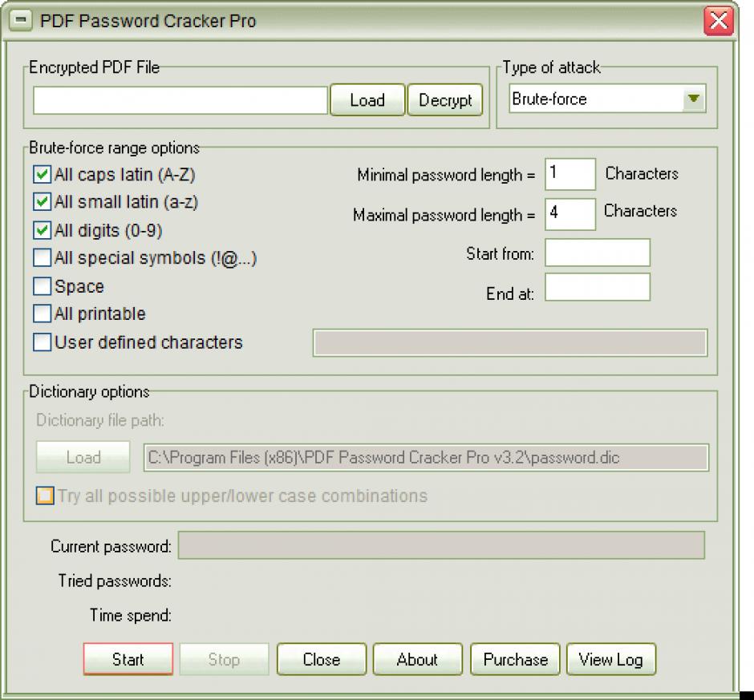Image resolution: width=754 pixels, height=700 pixels.
Task: Check the Space option
Action: 43,286
